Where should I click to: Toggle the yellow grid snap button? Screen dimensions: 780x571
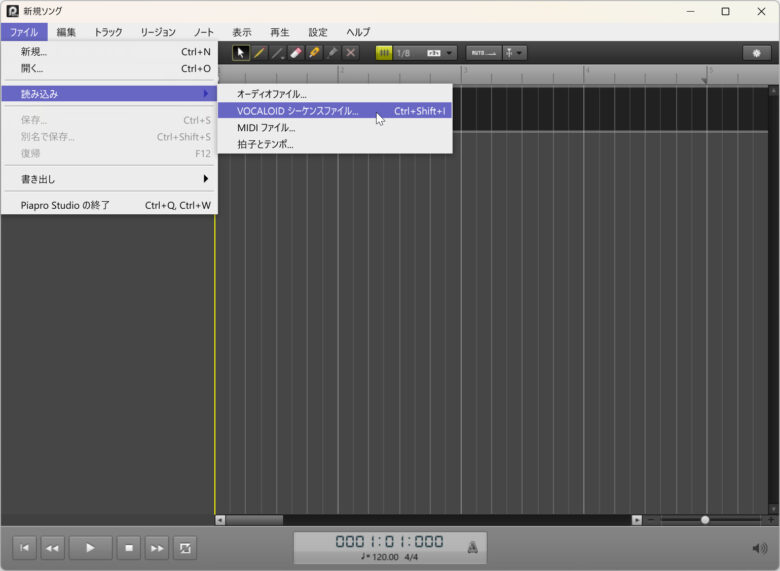click(384, 53)
